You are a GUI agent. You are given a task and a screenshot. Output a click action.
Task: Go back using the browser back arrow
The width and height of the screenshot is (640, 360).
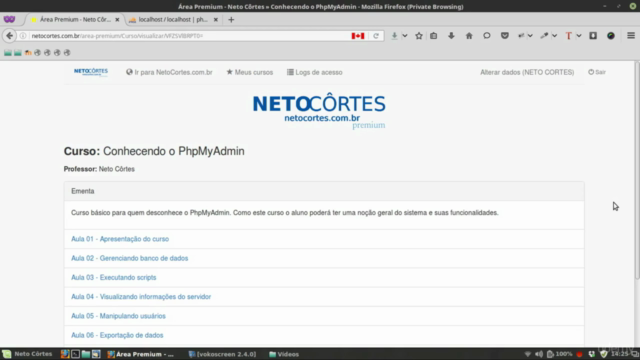pyautogui.click(x=9, y=36)
